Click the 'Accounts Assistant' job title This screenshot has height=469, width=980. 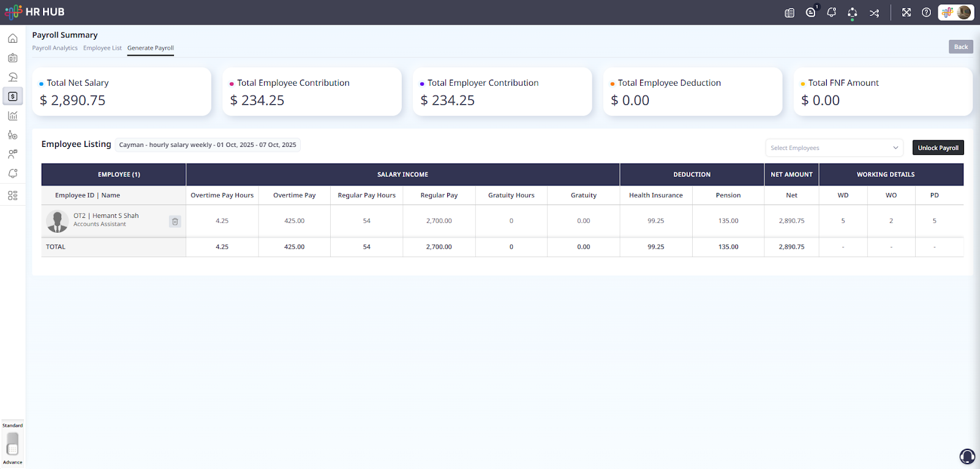click(100, 224)
